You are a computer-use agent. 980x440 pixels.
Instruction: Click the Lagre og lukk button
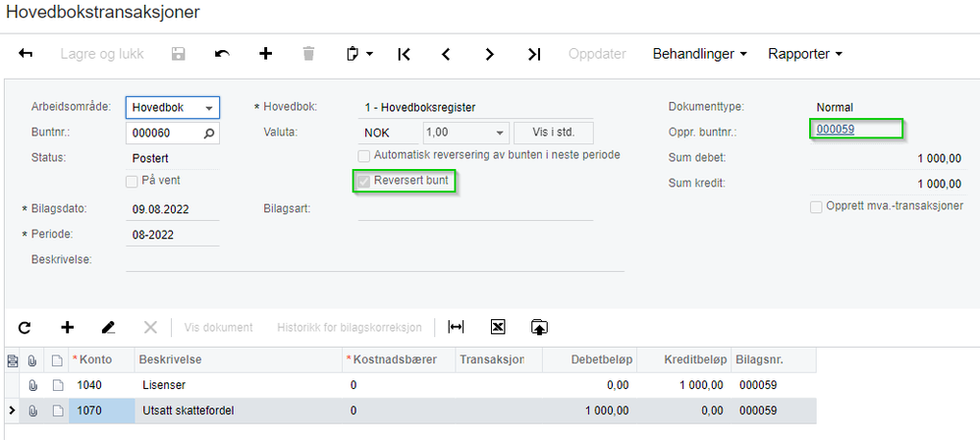pyautogui.click(x=102, y=54)
